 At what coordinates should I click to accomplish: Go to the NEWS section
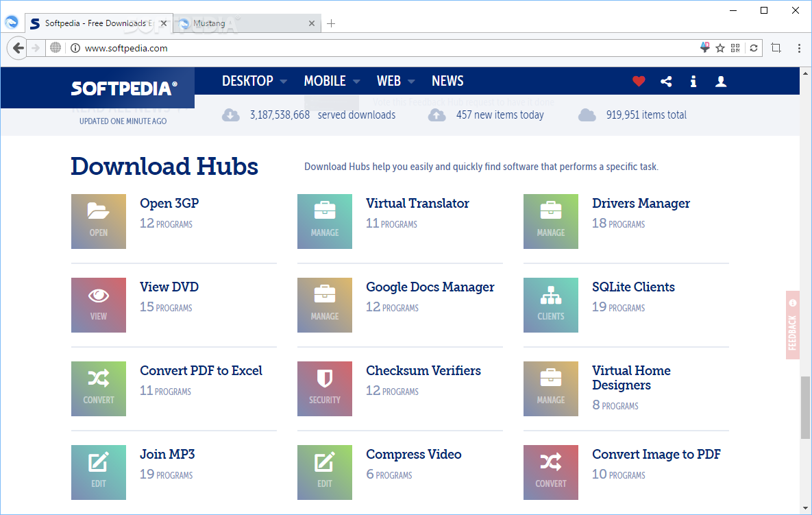447,81
